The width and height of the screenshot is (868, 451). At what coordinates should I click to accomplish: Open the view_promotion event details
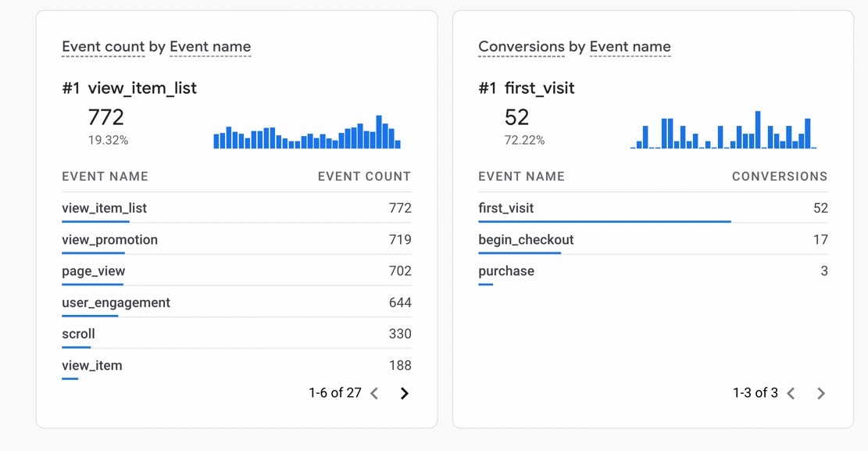click(x=109, y=239)
